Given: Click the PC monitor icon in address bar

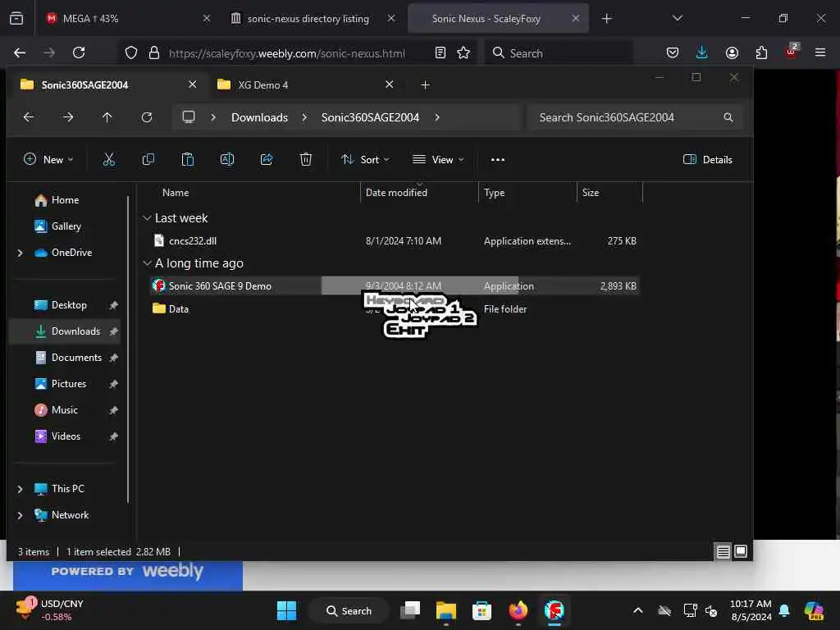Looking at the screenshot, I should (x=189, y=117).
